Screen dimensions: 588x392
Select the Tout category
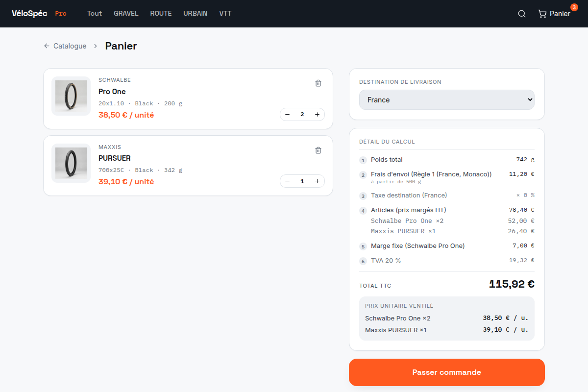click(x=95, y=14)
